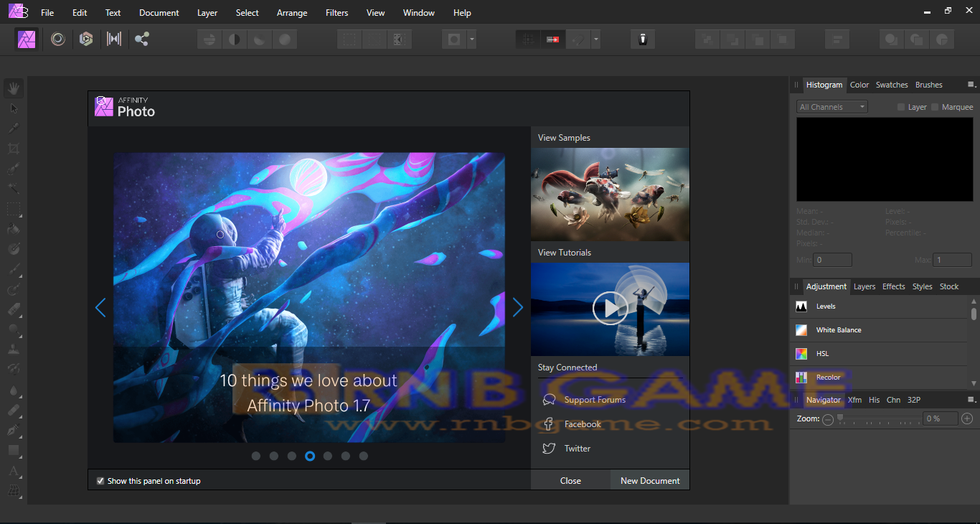Viewport: 980px width, 524px height.
Task: Open the Twitter link
Action: coord(578,449)
